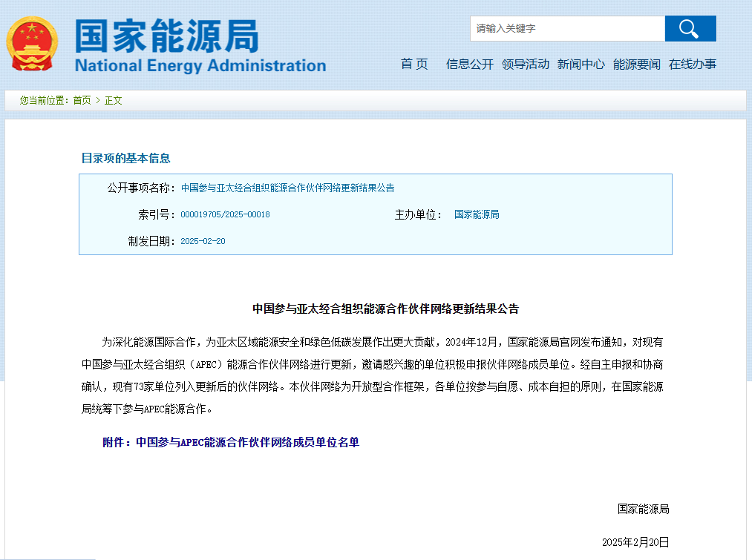This screenshot has width=752, height=560.
Task: Click the magnifier search button
Action: tap(690, 29)
